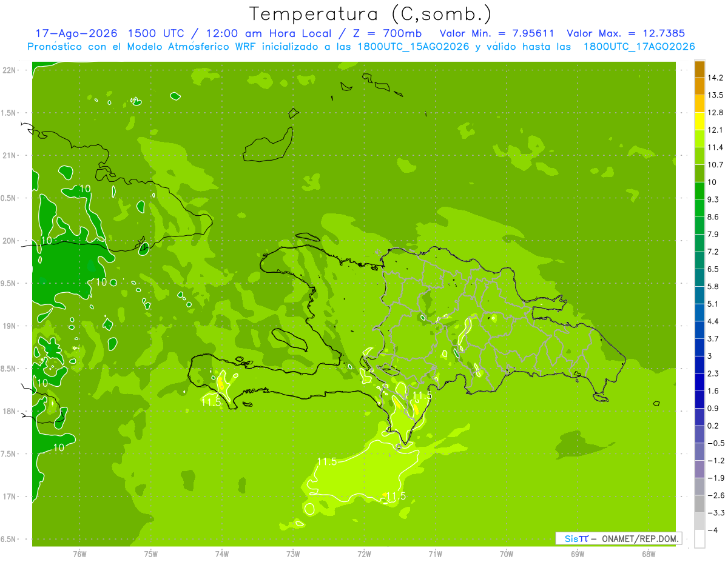Click the "-2.6" color scale label

(715, 495)
